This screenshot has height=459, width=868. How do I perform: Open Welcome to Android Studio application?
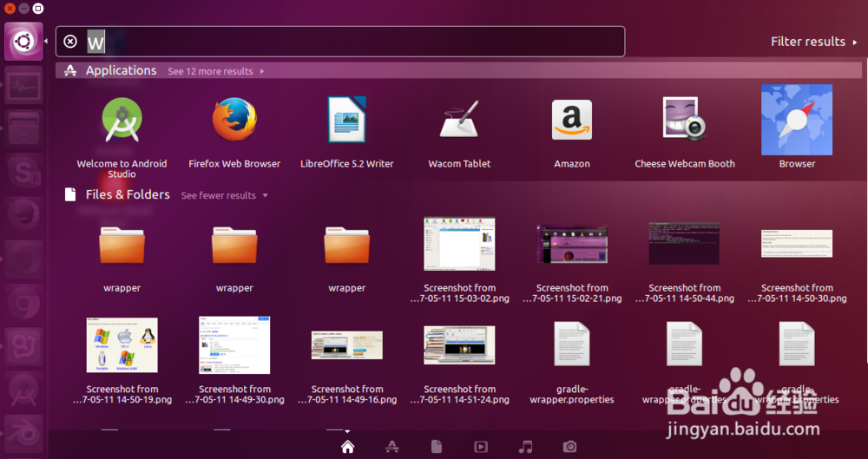pyautogui.click(x=122, y=137)
